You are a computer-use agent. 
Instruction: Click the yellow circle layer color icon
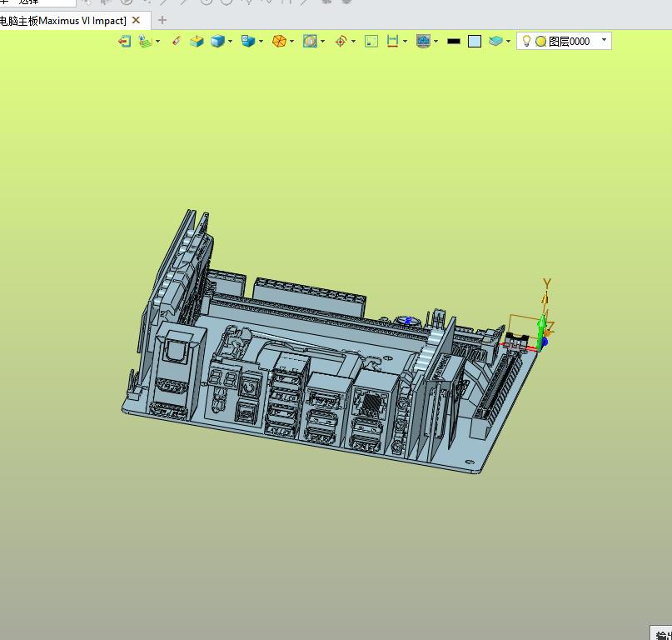tap(541, 41)
